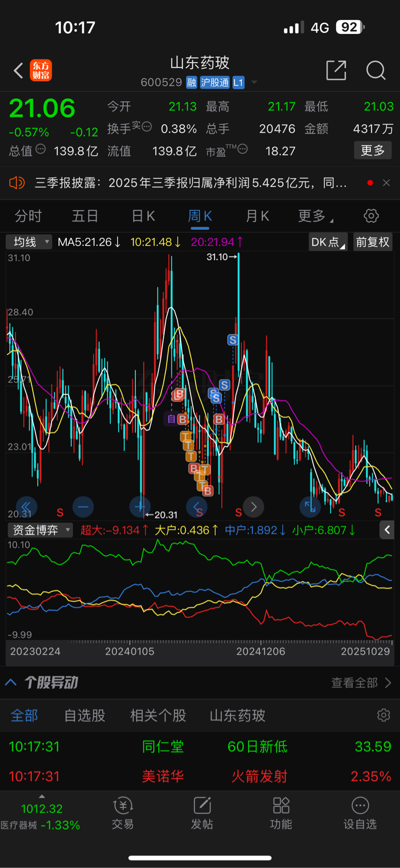Select the 全部 filter tab

tap(24, 715)
